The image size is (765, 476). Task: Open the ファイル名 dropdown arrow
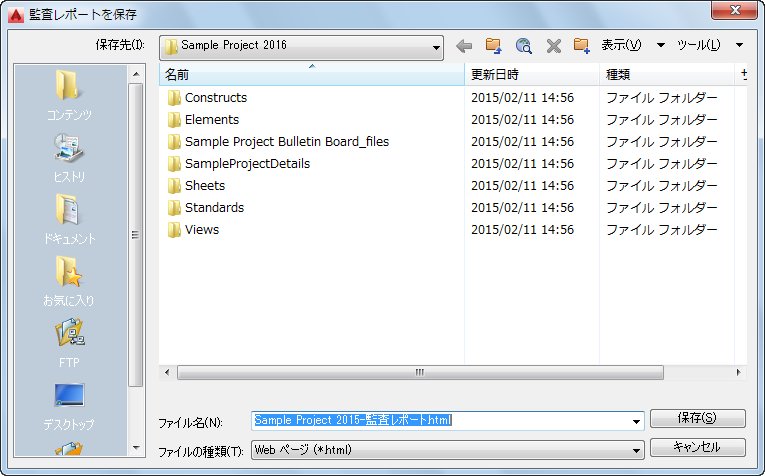pyautogui.click(x=636, y=421)
